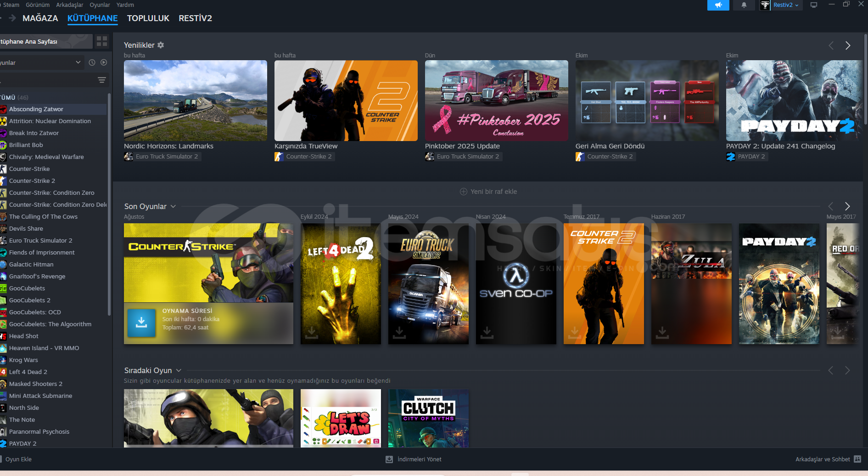Viewport: 868px width, 476px height.
Task: Open the notifications bell
Action: click(x=744, y=5)
